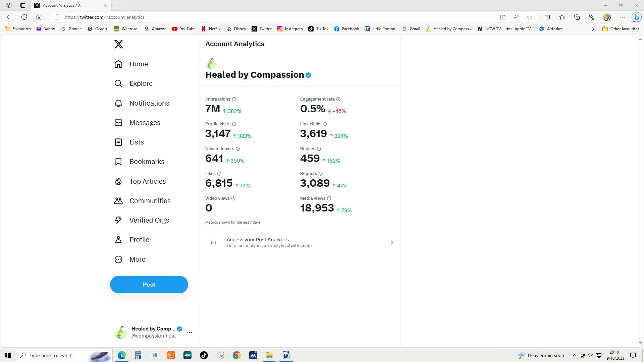
Task: Open the Notifications bell icon
Action: coord(118,103)
